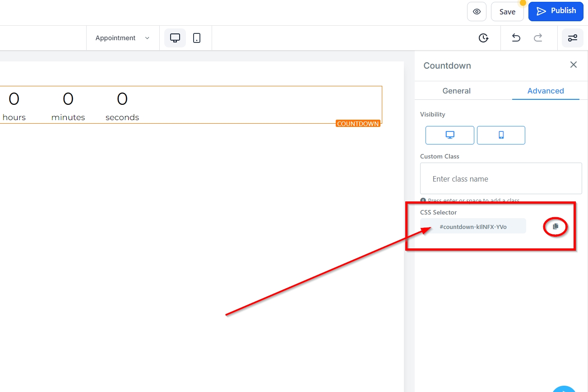Viewport: 588px width, 392px height.
Task: Select the orange COUNTDOWN element label
Action: (358, 124)
